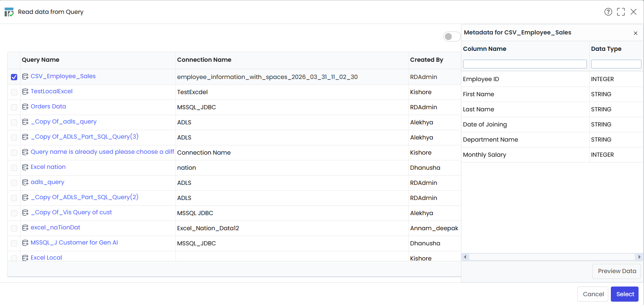The width and height of the screenshot is (644, 305).
Task: Click the database icon beside adls_query
Action: click(x=25, y=182)
